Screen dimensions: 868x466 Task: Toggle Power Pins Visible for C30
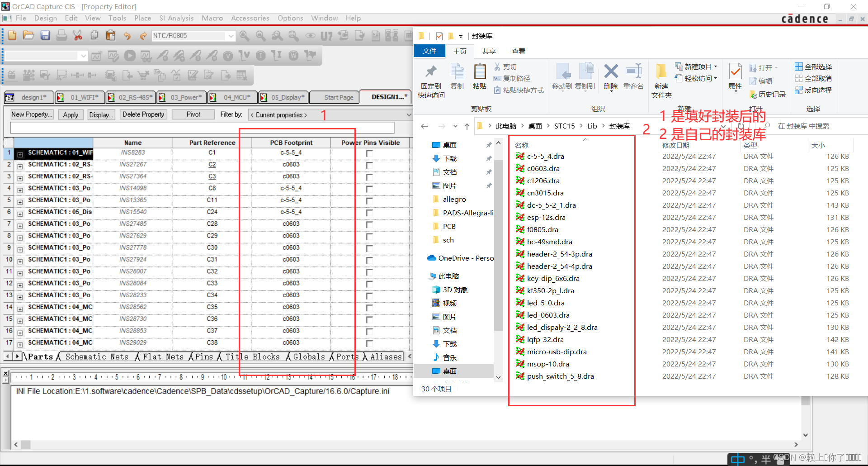369,248
